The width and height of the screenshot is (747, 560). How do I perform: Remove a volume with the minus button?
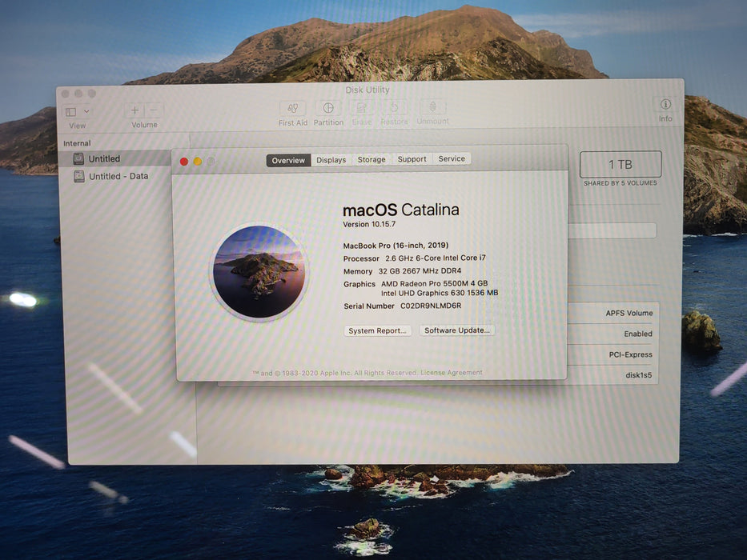point(154,110)
